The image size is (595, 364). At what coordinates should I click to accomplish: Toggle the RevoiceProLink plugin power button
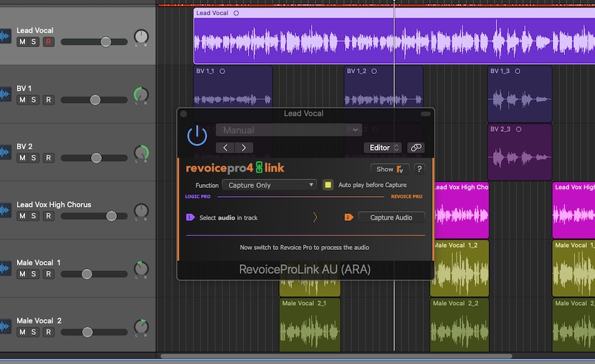[x=197, y=136]
